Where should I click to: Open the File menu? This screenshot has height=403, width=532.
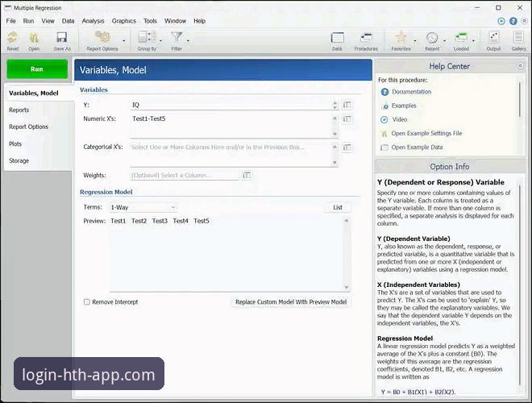pyautogui.click(x=10, y=21)
